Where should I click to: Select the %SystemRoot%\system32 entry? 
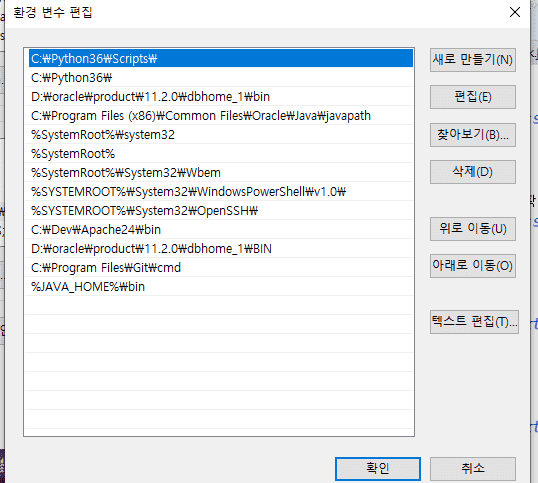(221, 134)
